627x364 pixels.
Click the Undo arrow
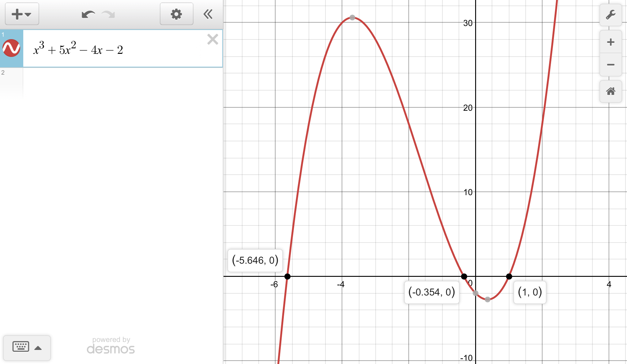point(88,14)
